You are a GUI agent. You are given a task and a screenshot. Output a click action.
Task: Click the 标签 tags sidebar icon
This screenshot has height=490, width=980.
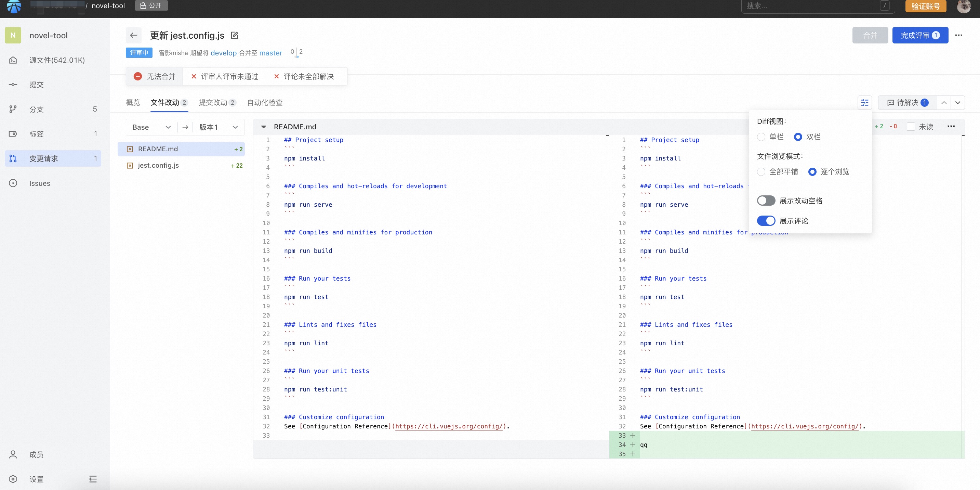[13, 134]
